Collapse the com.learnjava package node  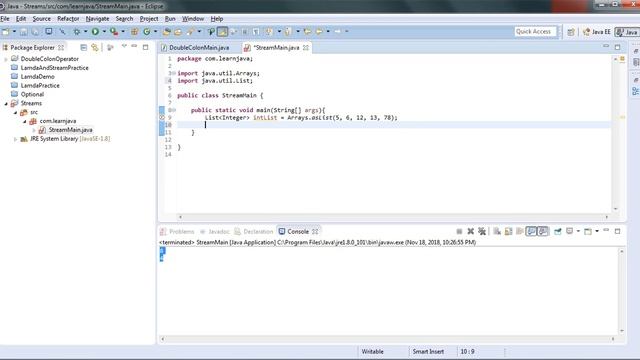pos(24,122)
